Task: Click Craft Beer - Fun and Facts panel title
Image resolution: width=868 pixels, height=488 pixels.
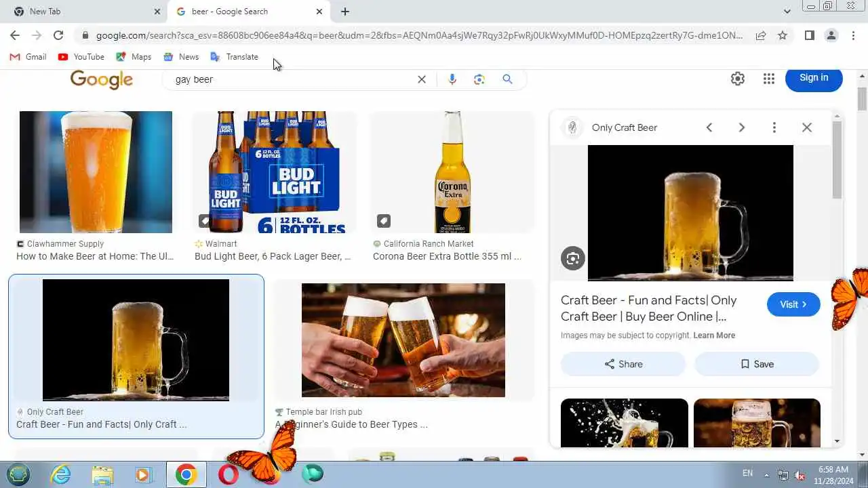Action: coord(648,308)
